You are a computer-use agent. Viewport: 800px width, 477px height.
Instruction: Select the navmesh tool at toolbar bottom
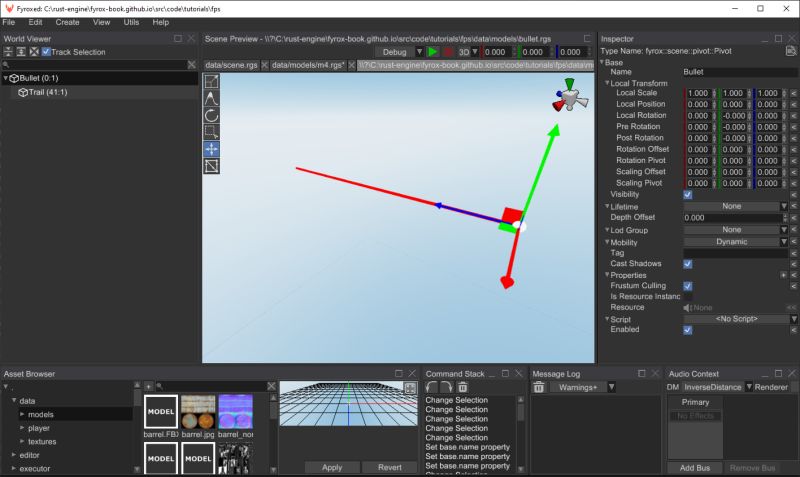click(x=211, y=166)
